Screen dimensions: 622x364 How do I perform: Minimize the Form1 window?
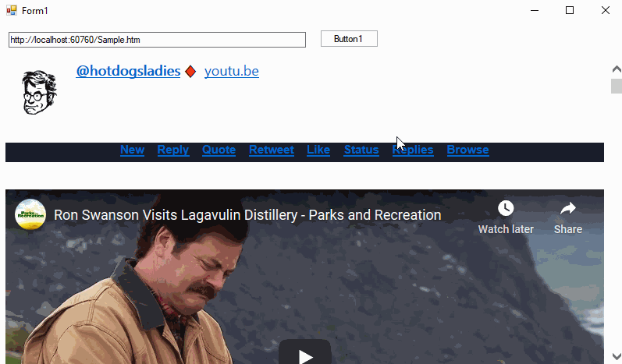[535, 10]
